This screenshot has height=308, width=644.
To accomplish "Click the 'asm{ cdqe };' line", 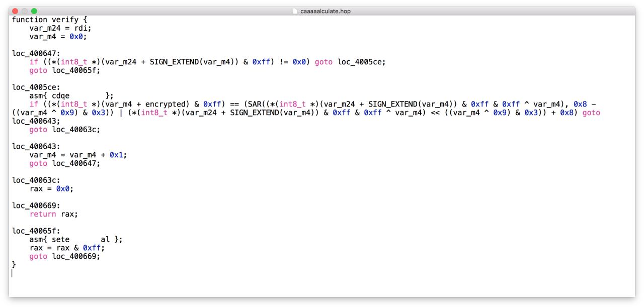I will click(x=71, y=95).
